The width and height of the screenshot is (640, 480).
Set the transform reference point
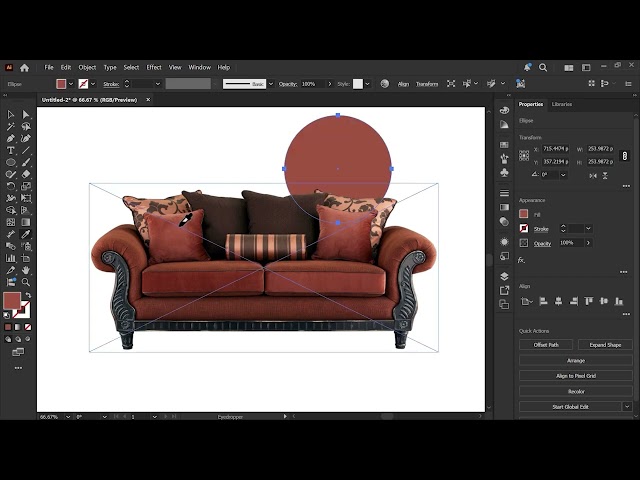click(524, 156)
